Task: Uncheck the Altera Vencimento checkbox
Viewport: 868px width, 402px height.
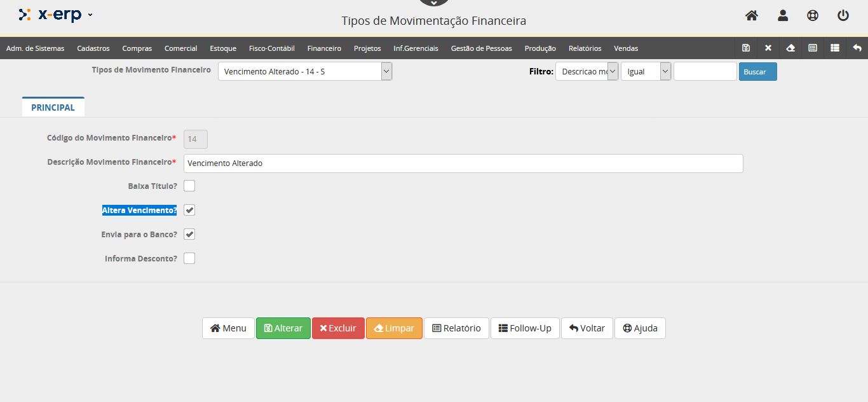Action: coord(189,210)
